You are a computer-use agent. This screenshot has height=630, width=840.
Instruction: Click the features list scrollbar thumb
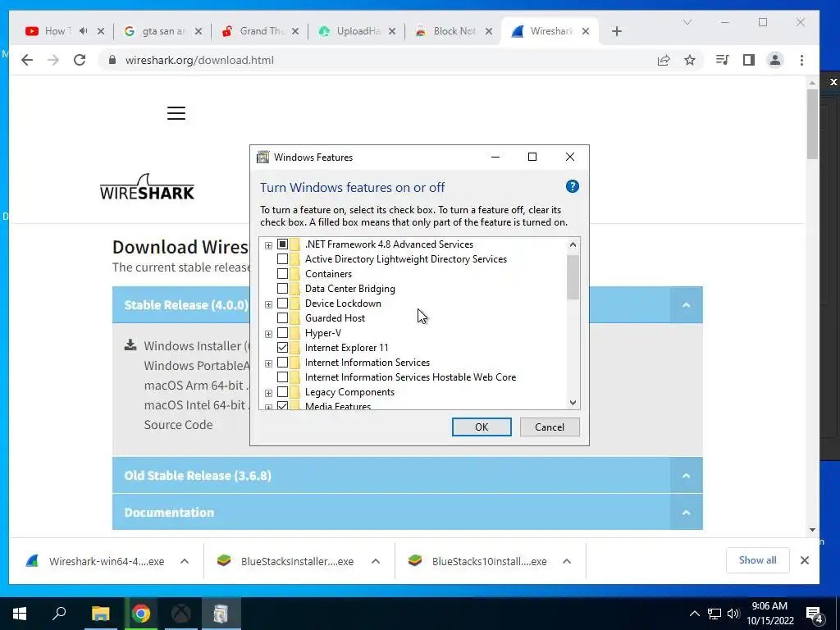point(573,277)
